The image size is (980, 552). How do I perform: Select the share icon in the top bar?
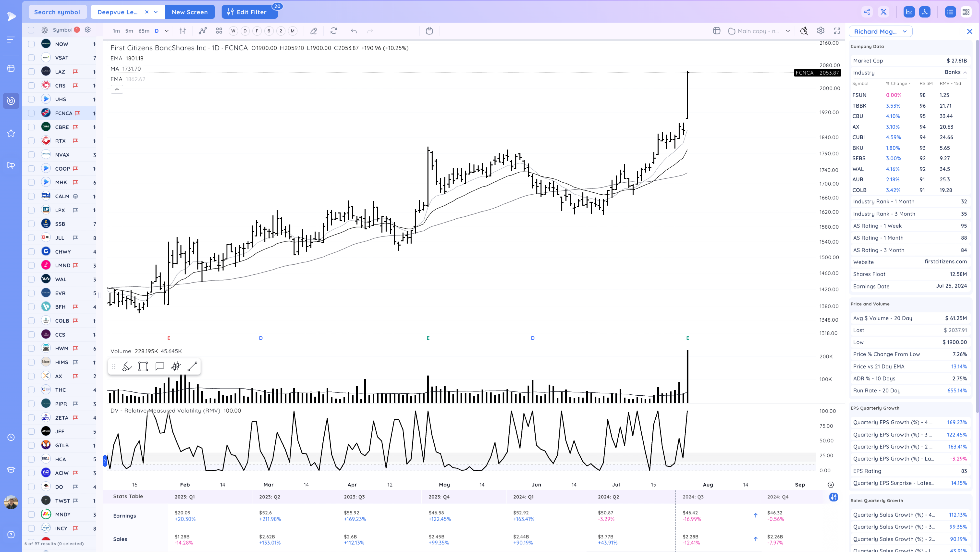pyautogui.click(x=867, y=12)
